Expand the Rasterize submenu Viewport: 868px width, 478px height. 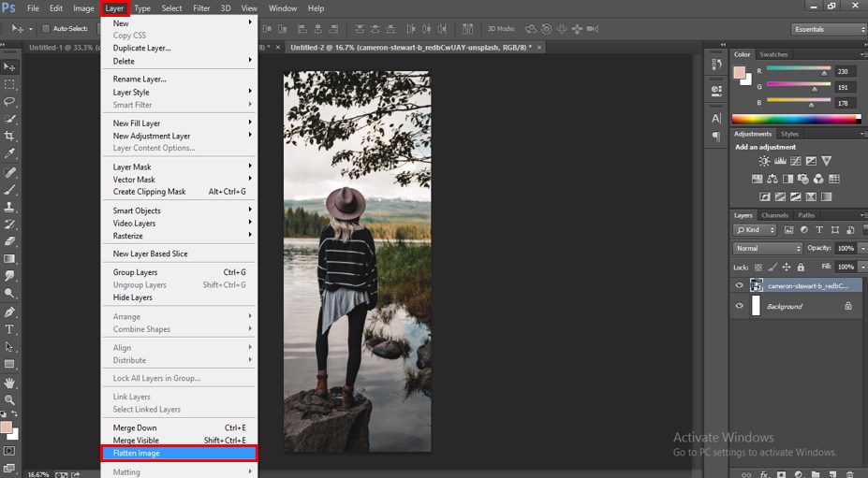pos(179,235)
